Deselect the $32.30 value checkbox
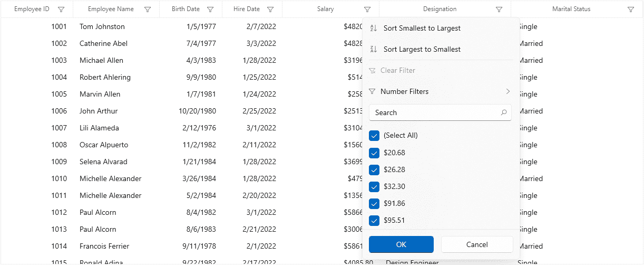 pos(374,187)
